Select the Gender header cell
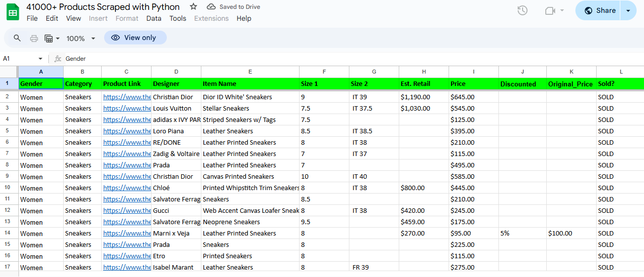Viewport: 644px width, 277px height. point(41,83)
